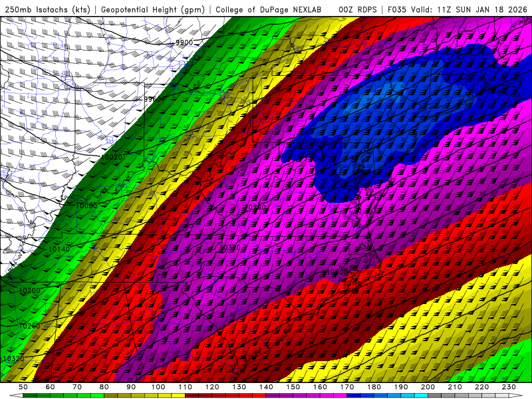Click the 140 value on the color scale
Image resolution: width=532 pixels, height=399 pixels.
point(266,387)
